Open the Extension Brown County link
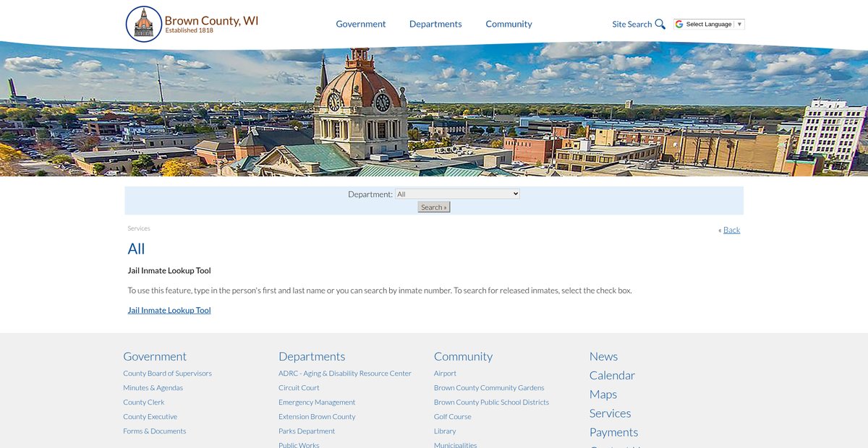 [317, 417]
